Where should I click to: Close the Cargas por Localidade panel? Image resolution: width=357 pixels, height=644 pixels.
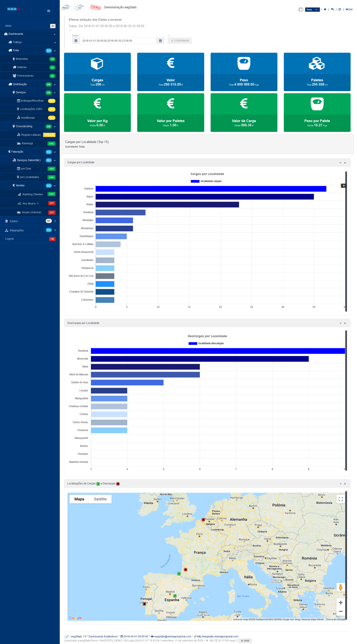tap(345, 163)
